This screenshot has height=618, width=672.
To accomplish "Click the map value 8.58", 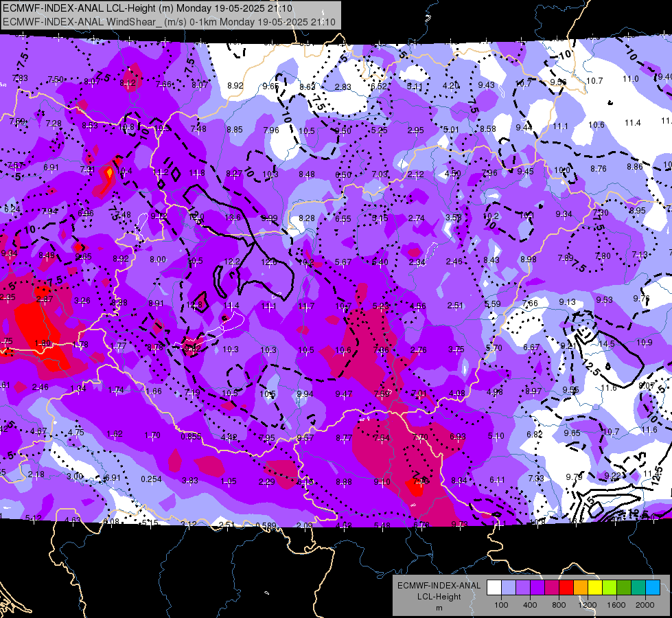I will coord(488,129).
